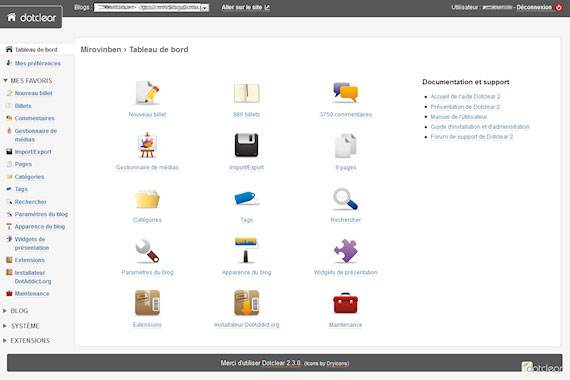Screen dimensions: 570x380
Task: Open Guide d'installation et d'administration link
Action: coord(480,127)
